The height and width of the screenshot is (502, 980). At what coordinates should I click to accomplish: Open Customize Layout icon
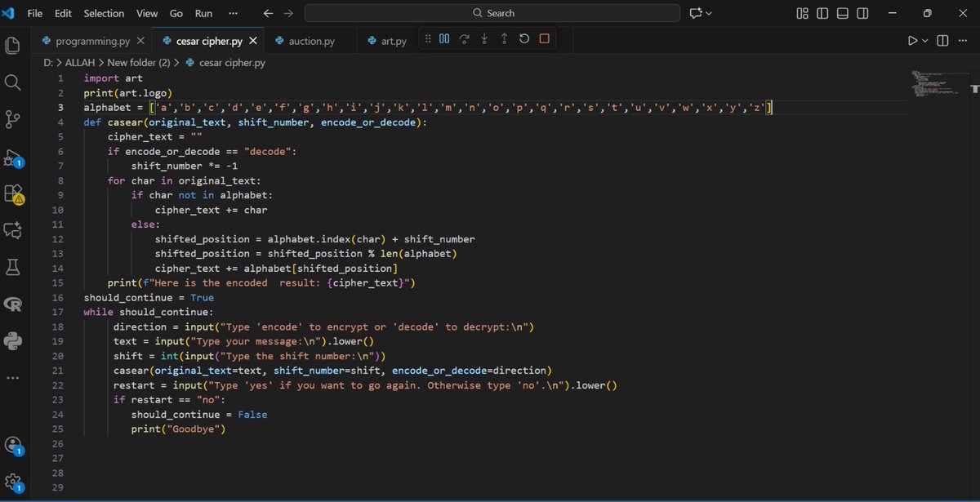point(803,13)
